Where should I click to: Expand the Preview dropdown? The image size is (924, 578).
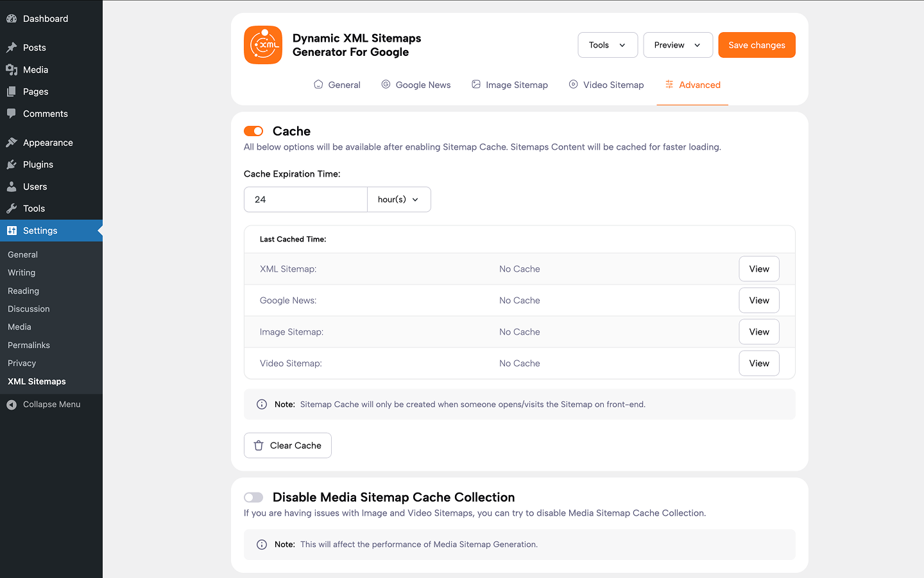(678, 45)
